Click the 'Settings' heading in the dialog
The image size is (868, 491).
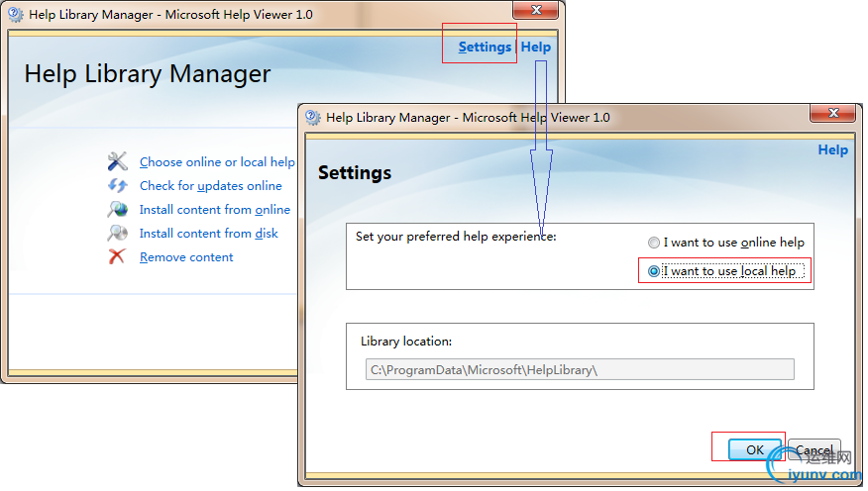pyautogui.click(x=355, y=172)
